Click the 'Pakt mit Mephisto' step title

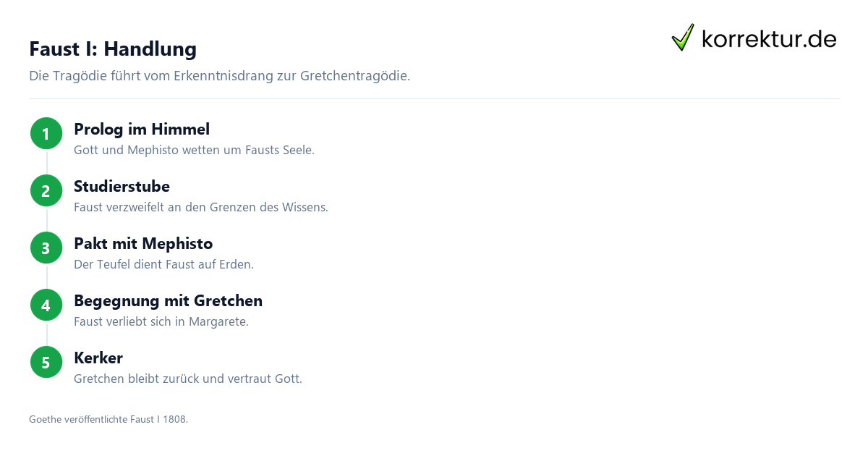coord(143,244)
